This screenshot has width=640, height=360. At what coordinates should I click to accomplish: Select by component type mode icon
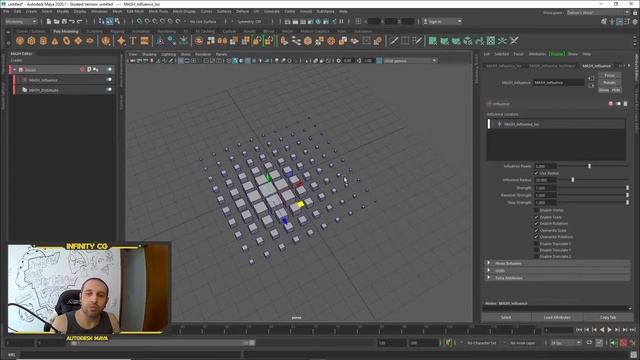(x=117, y=21)
